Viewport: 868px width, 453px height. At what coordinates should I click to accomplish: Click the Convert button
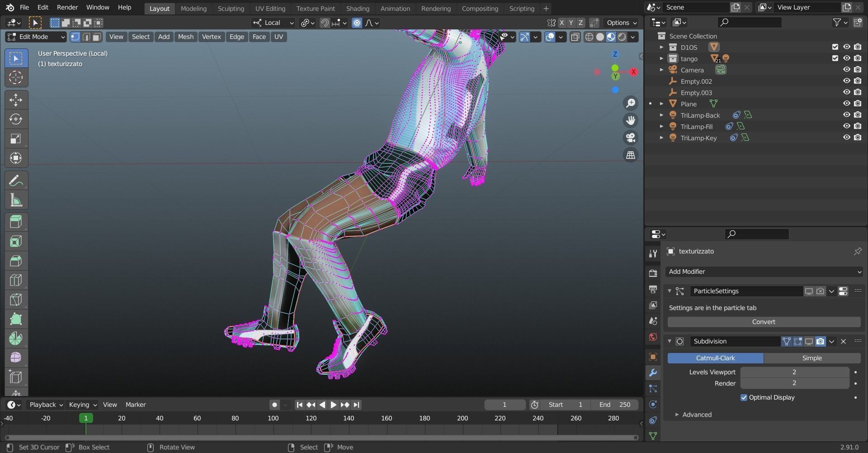(764, 322)
